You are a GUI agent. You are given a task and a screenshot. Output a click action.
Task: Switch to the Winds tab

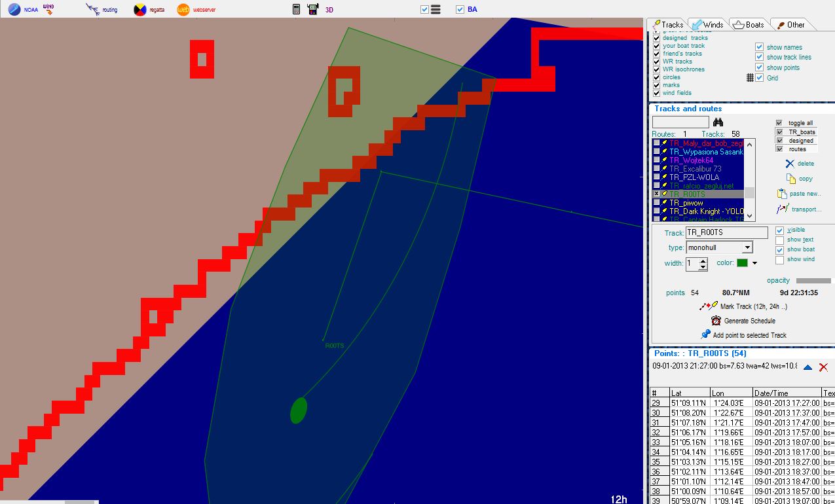coord(707,25)
